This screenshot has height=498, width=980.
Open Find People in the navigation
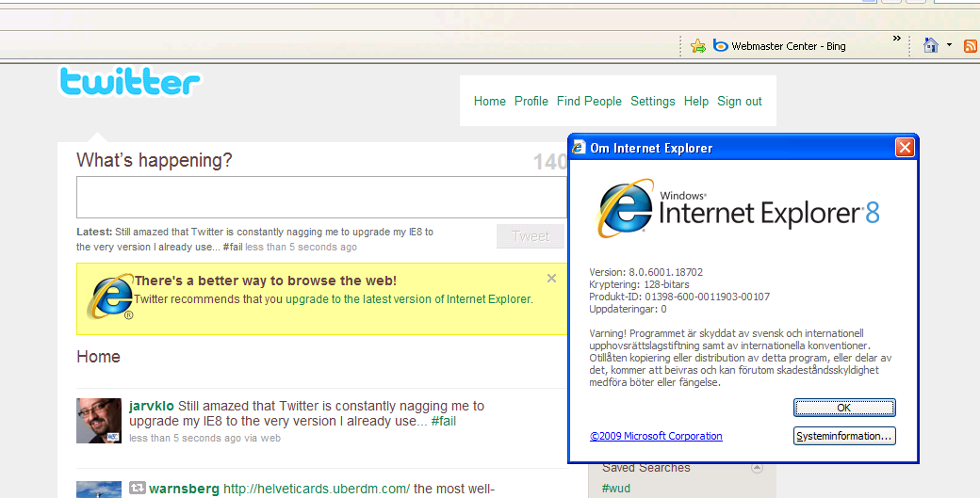(589, 101)
